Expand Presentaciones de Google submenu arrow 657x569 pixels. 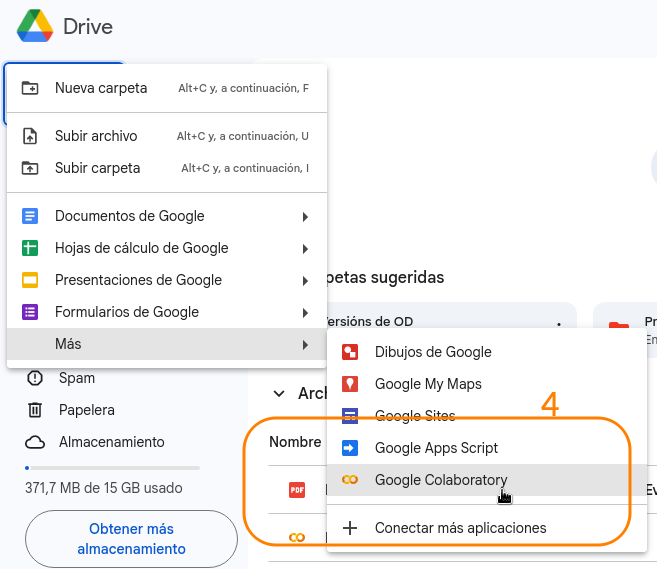pos(305,281)
